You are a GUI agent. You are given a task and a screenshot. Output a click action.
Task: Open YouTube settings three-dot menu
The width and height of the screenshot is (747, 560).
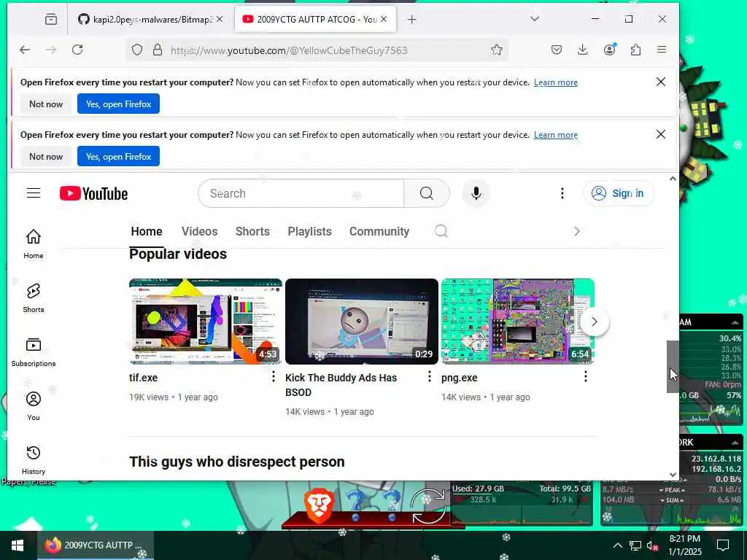pos(562,193)
